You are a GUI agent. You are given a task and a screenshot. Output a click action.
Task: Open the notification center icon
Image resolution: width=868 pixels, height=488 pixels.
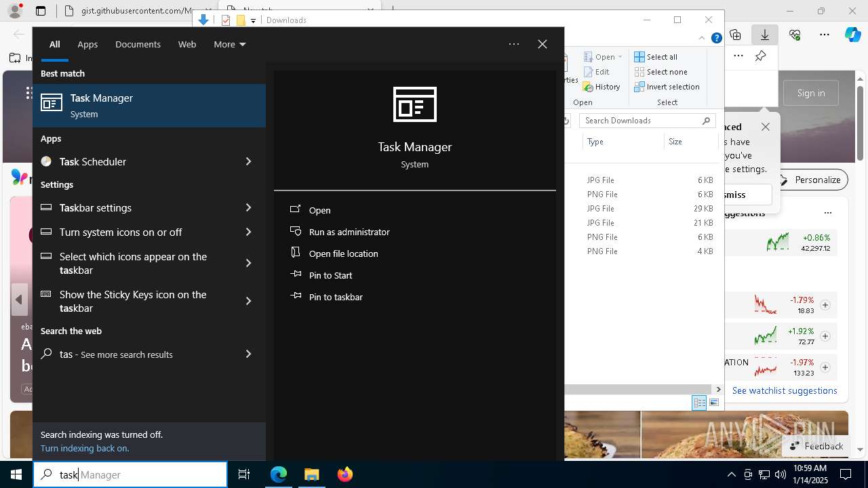846,474
